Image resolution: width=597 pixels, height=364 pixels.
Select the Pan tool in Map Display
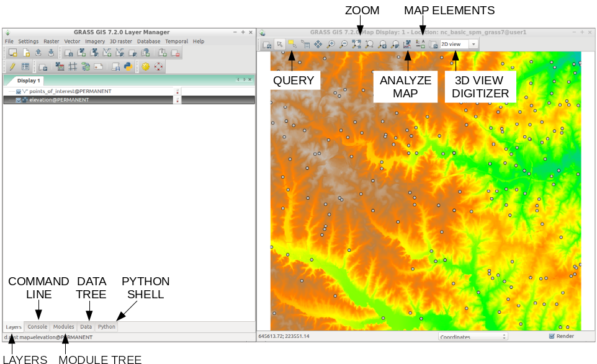click(318, 44)
